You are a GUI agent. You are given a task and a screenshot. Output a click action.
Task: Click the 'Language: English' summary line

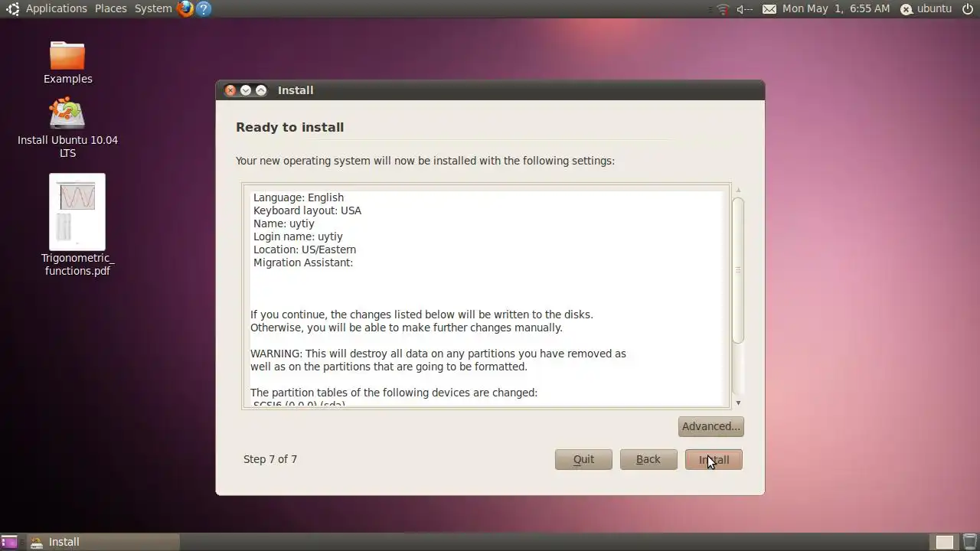[299, 197]
